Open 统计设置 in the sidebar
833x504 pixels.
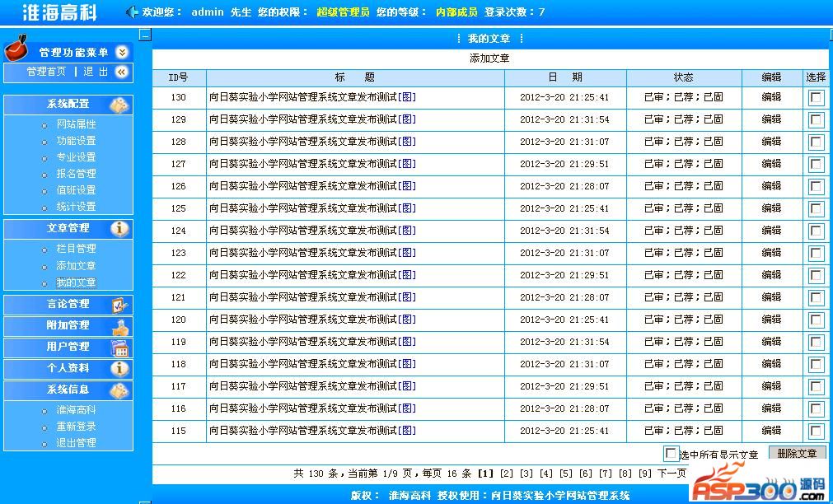point(76,207)
